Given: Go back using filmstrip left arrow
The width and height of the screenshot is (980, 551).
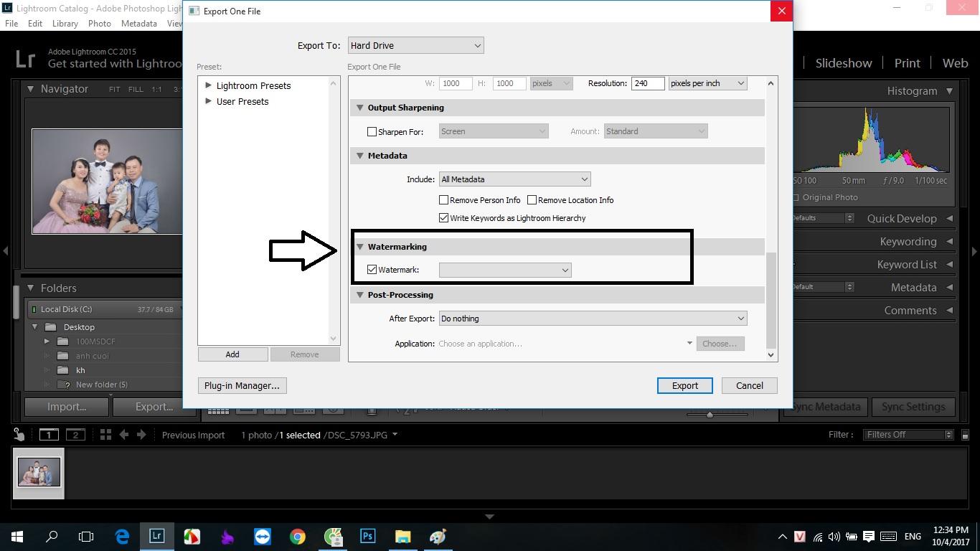Looking at the screenshot, I should pos(123,434).
